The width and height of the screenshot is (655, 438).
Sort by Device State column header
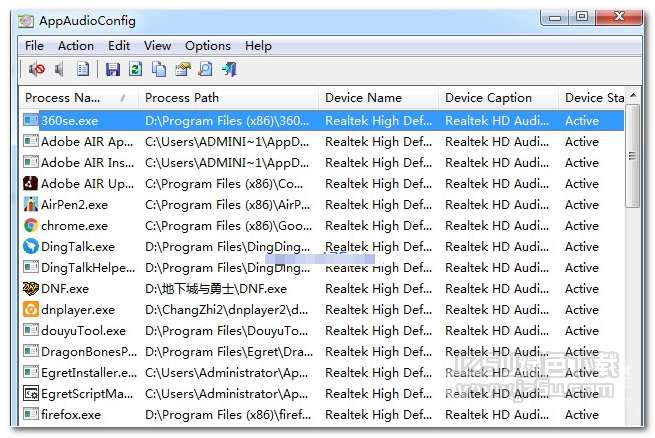tap(592, 98)
